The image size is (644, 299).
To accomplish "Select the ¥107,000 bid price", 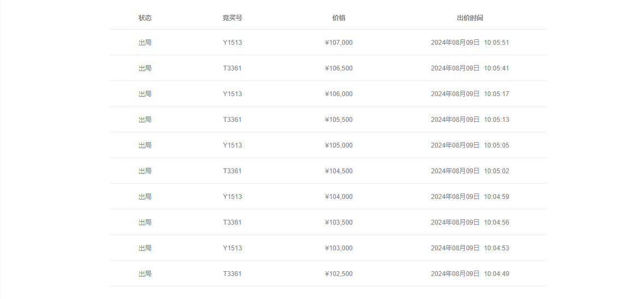I will (x=339, y=42).
